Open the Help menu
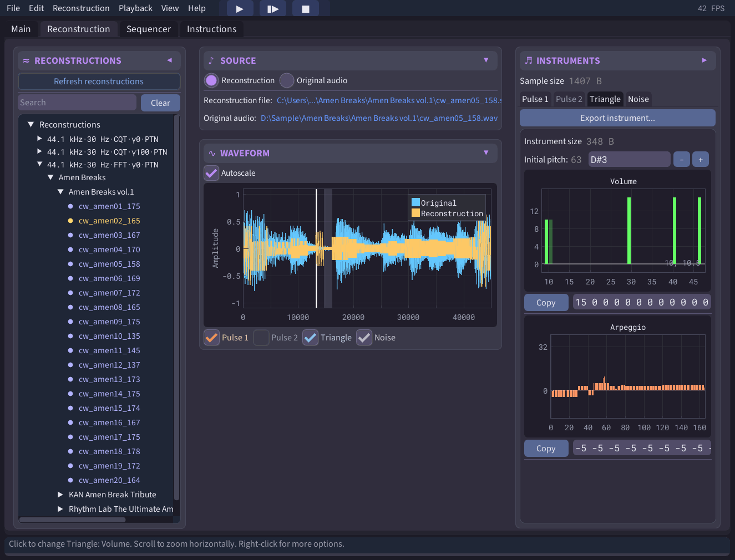Screen dimensions: 735x560 click(197, 8)
